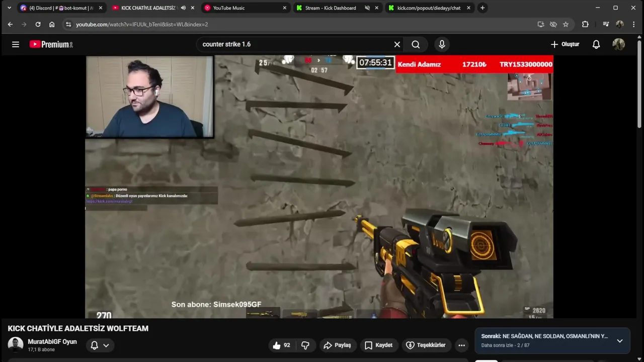
Task: Reload the current page
Action: [38, 24]
